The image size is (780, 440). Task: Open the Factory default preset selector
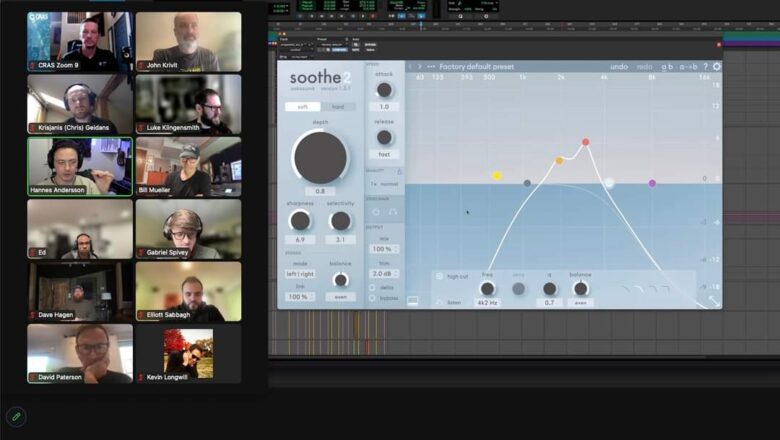point(477,66)
